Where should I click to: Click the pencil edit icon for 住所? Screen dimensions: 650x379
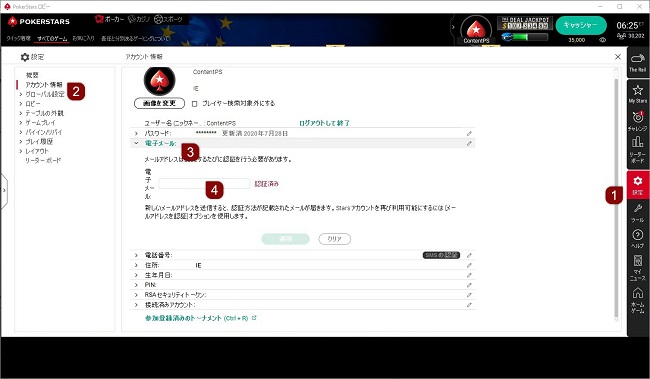(x=469, y=265)
